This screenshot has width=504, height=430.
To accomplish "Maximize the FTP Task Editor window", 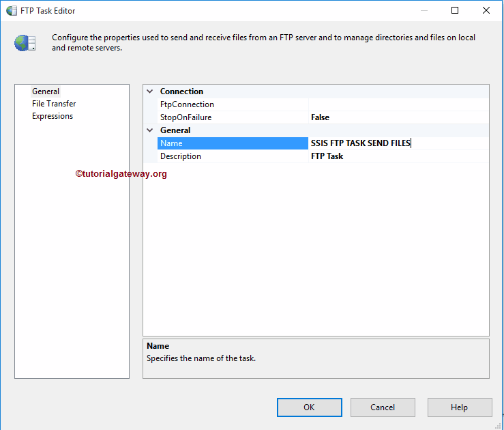I will (x=455, y=10).
